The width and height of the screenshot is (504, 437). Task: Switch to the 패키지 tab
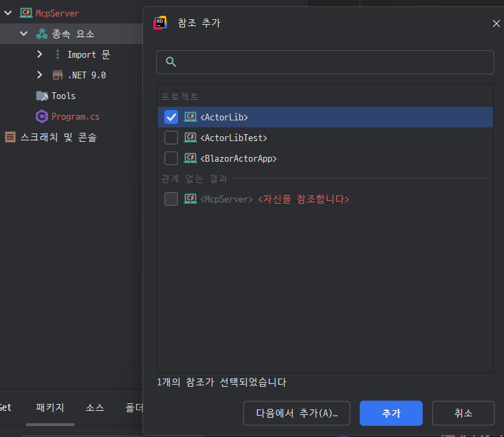point(50,408)
